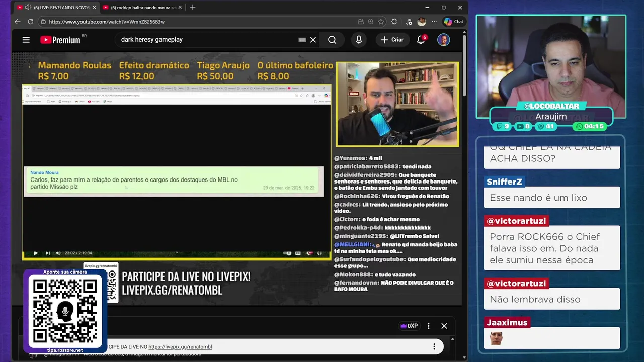Screen dimensions: 644x362
Task: Start voice search with microphone
Action: coord(359,40)
